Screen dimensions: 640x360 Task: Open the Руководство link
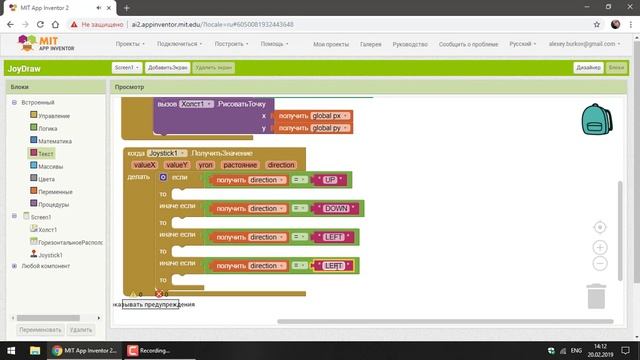tap(410, 44)
